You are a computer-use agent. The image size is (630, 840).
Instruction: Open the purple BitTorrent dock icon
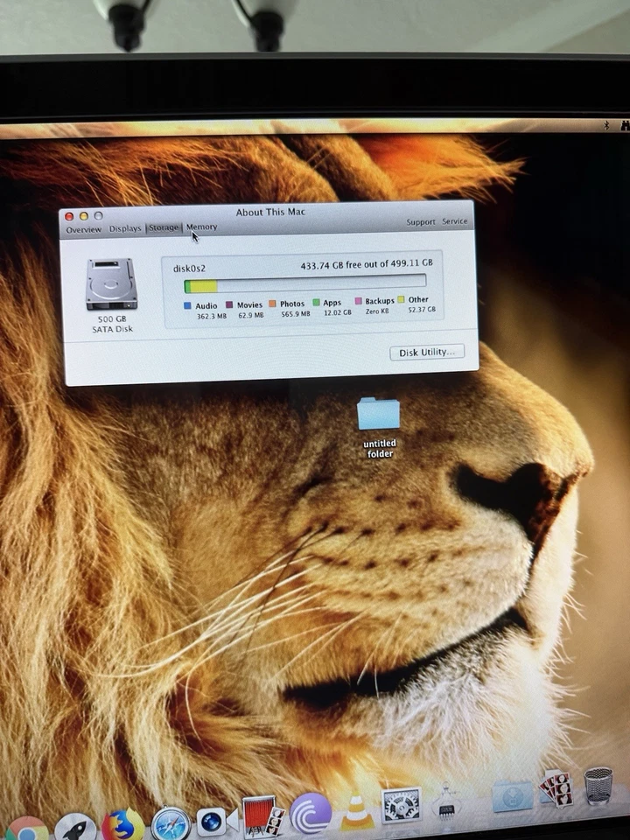[x=310, y=813]
